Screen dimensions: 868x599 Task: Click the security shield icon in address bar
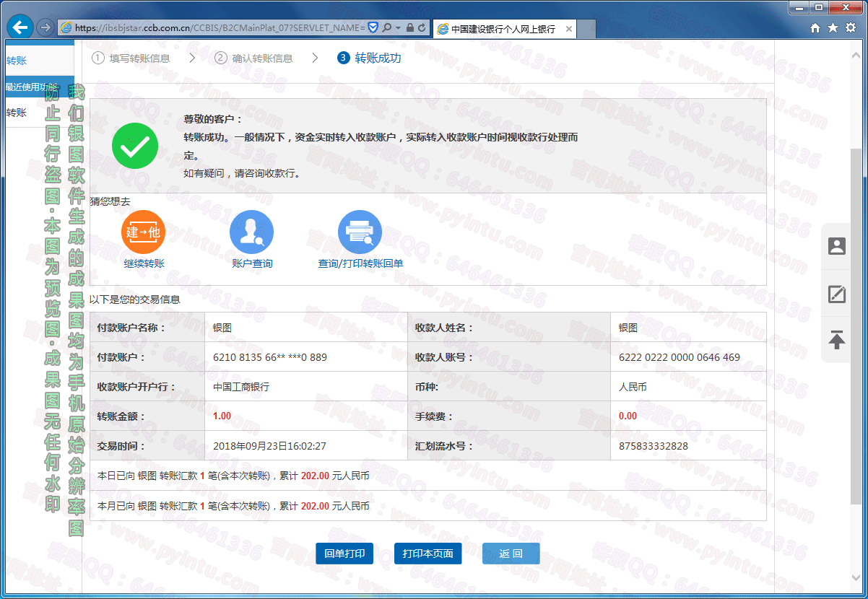[373, 28]
